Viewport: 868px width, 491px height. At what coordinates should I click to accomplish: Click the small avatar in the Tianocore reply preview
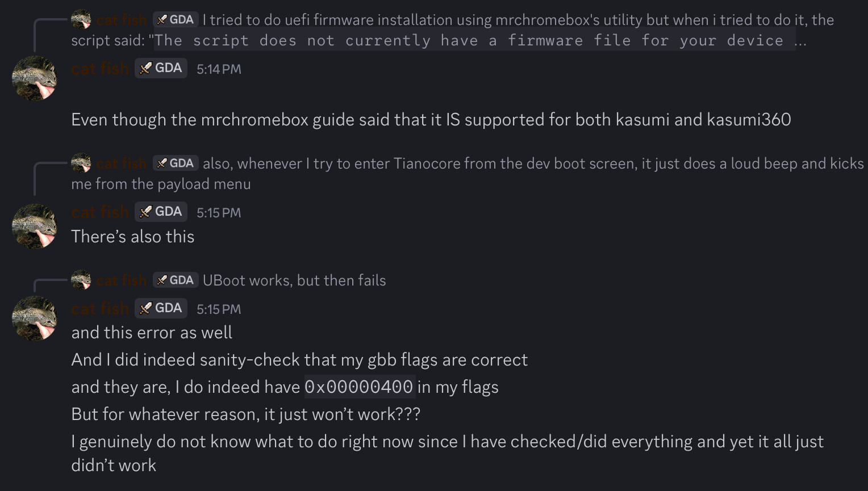point(81,163)
